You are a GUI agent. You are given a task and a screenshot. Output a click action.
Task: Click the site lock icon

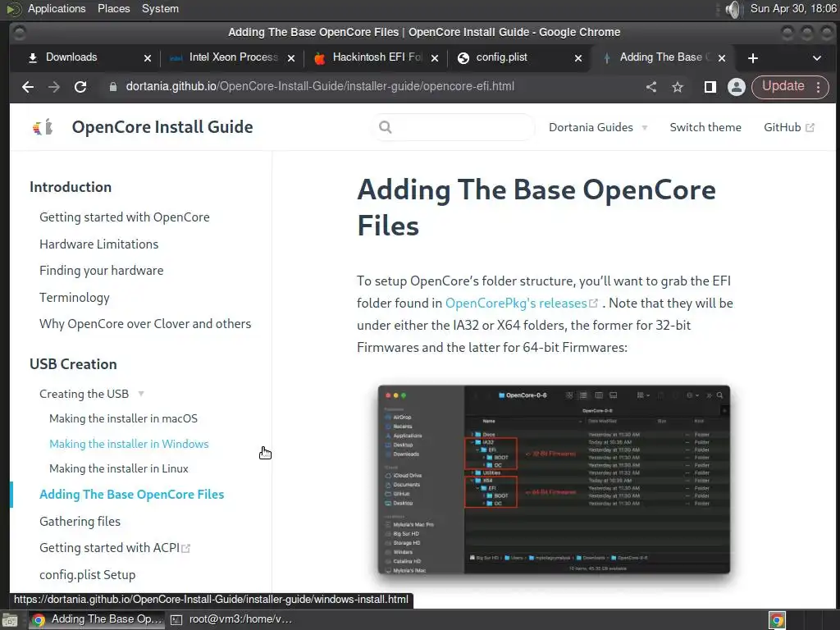point(113,87)
